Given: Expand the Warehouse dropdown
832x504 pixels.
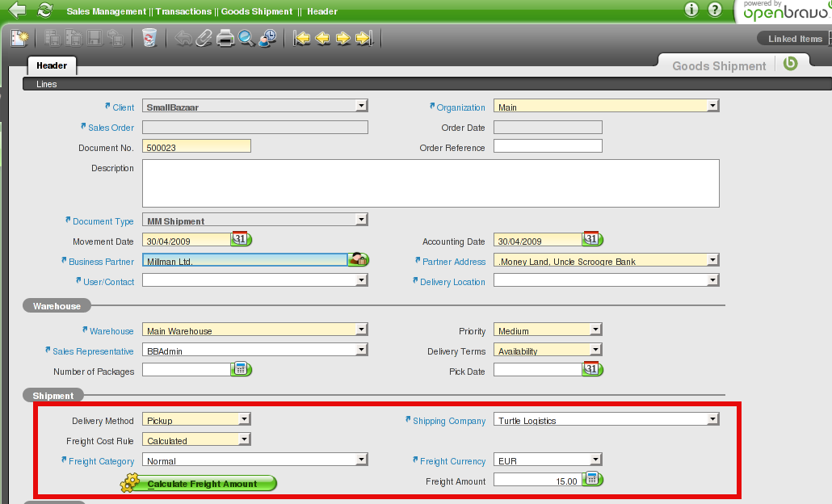Looking at the screenshot, I should [x=361, y=330].
